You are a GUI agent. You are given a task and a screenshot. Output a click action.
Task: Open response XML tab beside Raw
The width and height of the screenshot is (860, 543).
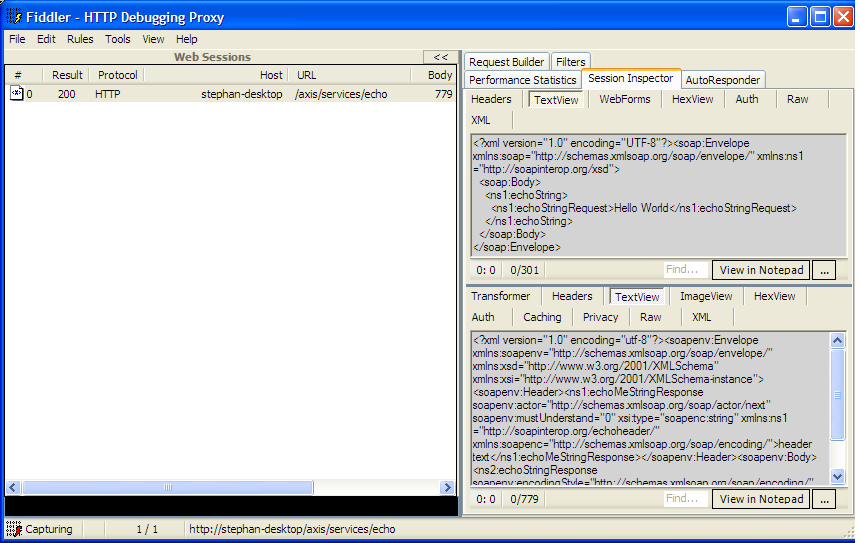[701, 317]
